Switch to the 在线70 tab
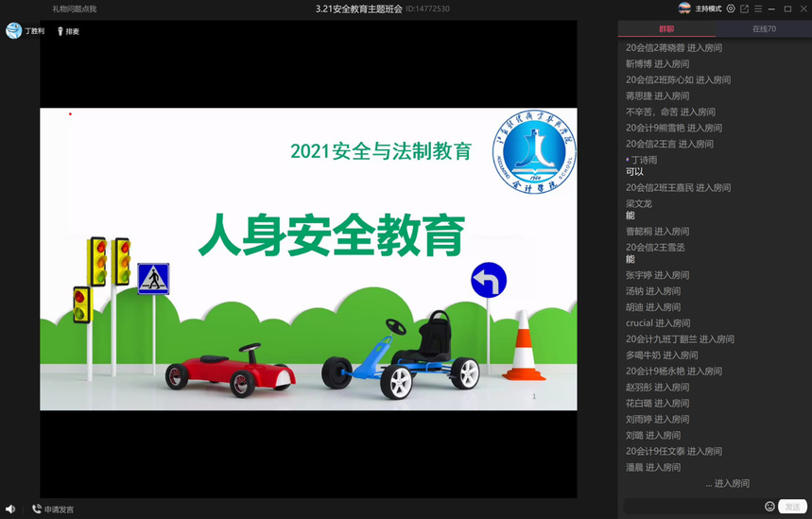Screen dimensions: 812x519 click(x=764, y=28)
